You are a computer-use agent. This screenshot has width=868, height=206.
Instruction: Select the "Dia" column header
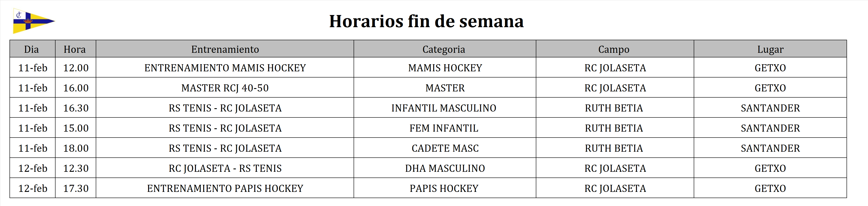click(x=32, y=49)
